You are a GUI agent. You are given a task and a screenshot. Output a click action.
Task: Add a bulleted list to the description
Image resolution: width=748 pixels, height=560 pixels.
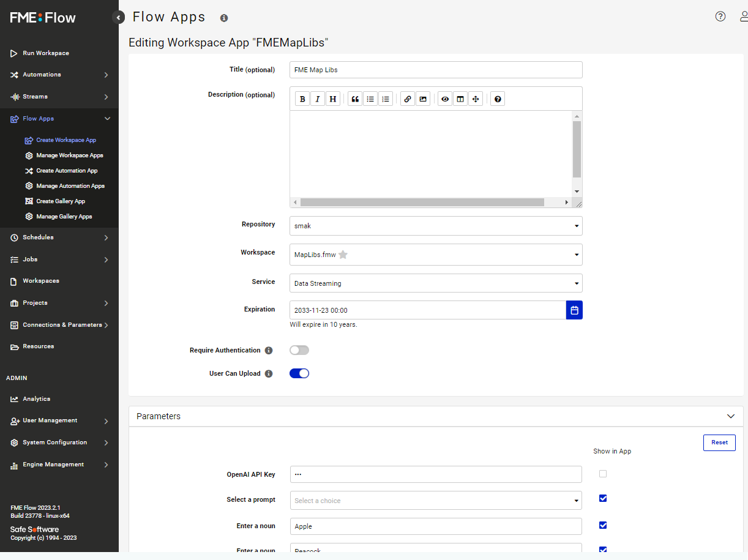370,99
